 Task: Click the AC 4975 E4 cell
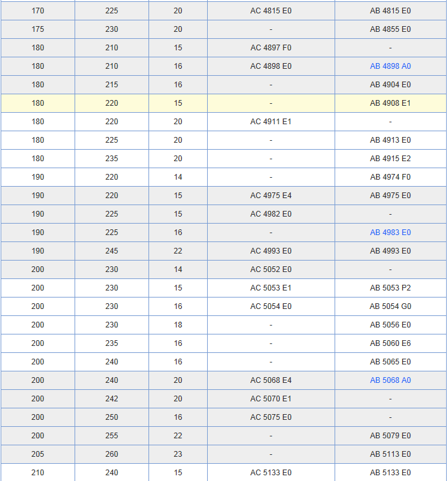tap(271, 196)
